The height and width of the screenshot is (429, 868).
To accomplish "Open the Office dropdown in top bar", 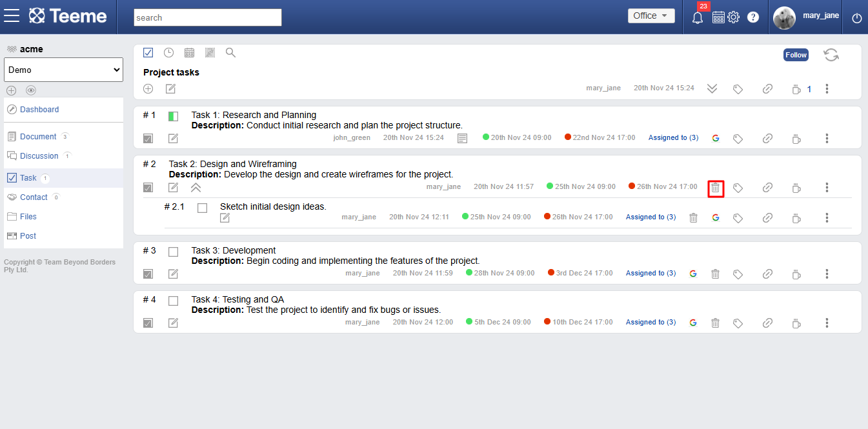I will [x=651, y=16].
